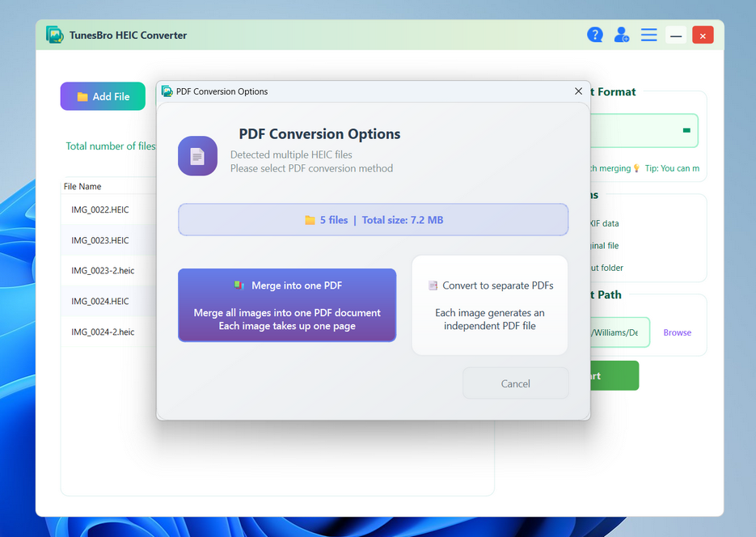Click the TunesBro HEIC Converter logo icon
Screen dimensions: 756x537
click(54, 35)
